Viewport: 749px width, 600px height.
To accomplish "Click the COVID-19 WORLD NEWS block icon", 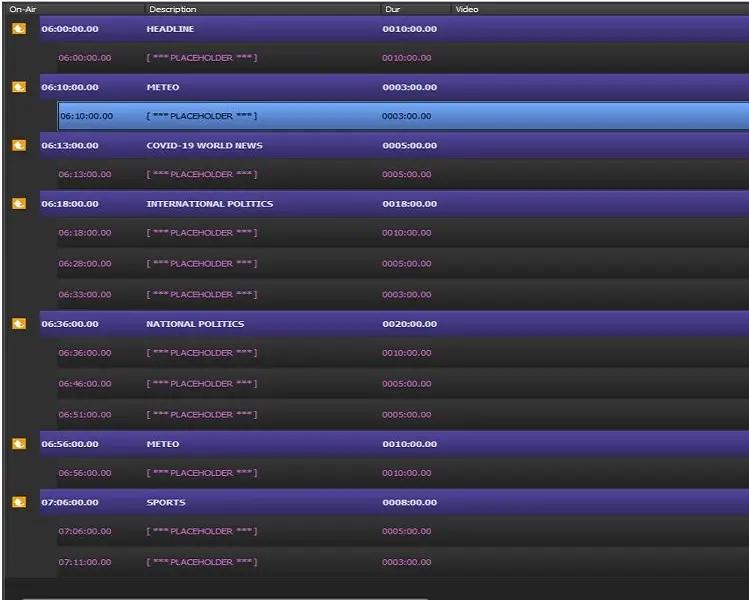I will (x=19, y=145).
